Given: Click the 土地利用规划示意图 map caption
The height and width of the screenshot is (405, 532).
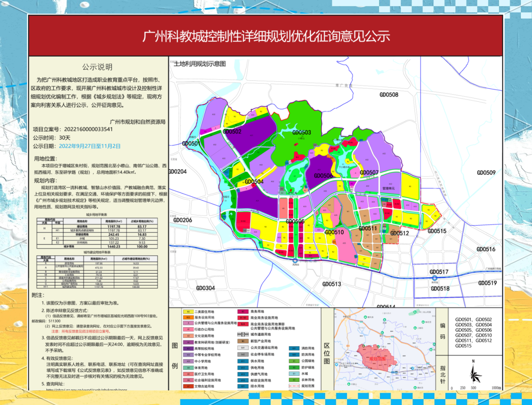Looking at the screenshot, I should coord(200,64).
